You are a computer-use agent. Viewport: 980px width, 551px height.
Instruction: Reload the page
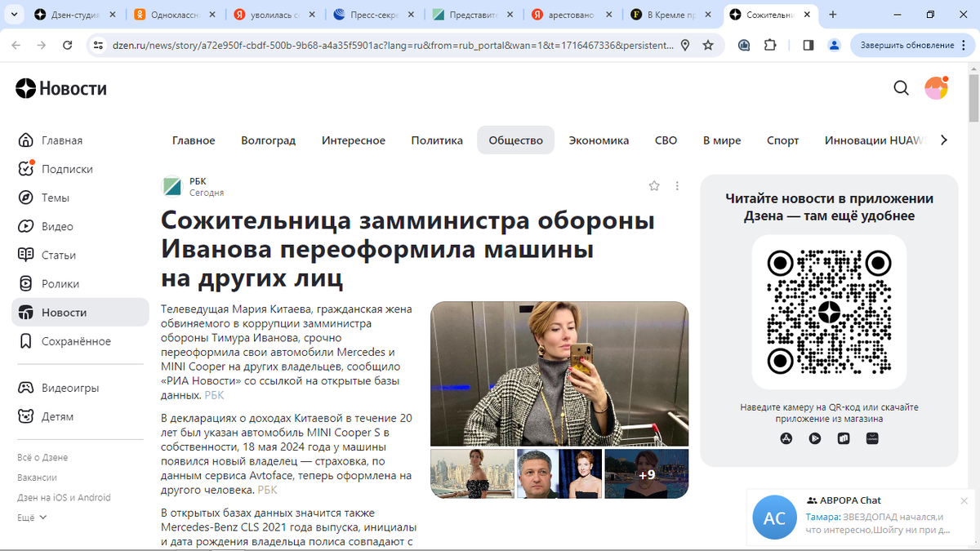pyautogui.click(x=66, y=45)
